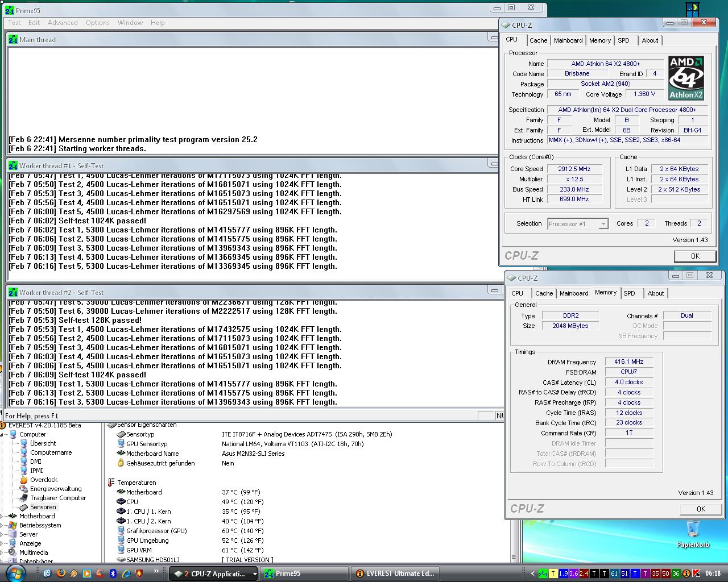
Task: Click the SAMSUNG HD501LJ sensor row
Action: pos(195,560)
